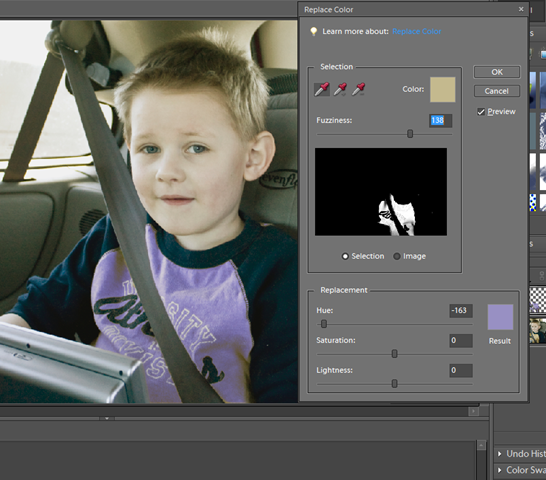Open the Result color swatch
Screen dimensions: 546x480
pyautogui.click(x=500, y=317)
